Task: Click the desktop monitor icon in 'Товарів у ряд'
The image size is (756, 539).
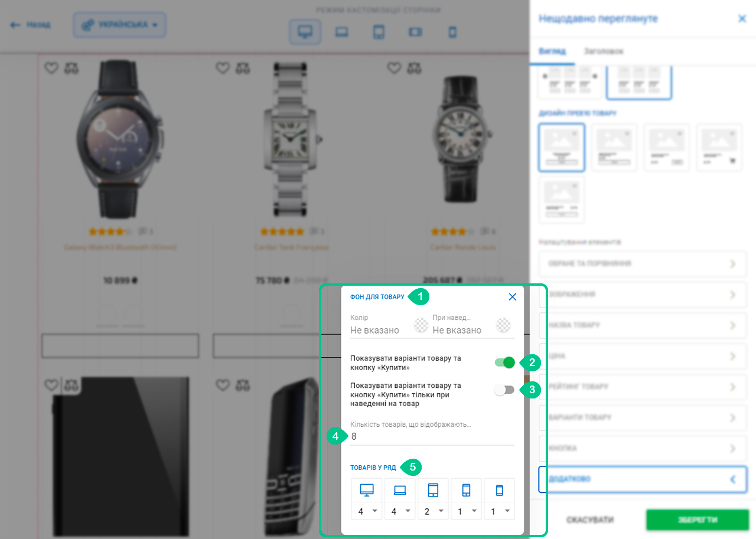Action: (367, 490)
